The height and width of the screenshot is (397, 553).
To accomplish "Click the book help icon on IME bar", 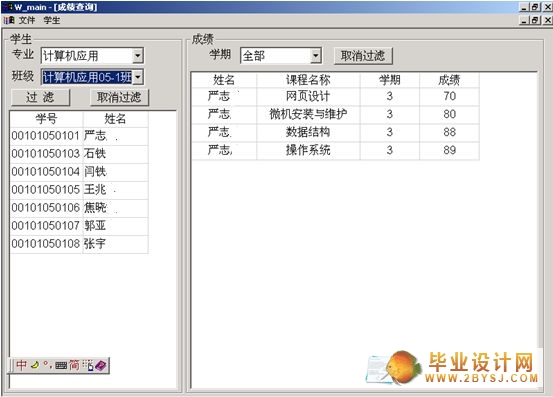I will (101, 366).
